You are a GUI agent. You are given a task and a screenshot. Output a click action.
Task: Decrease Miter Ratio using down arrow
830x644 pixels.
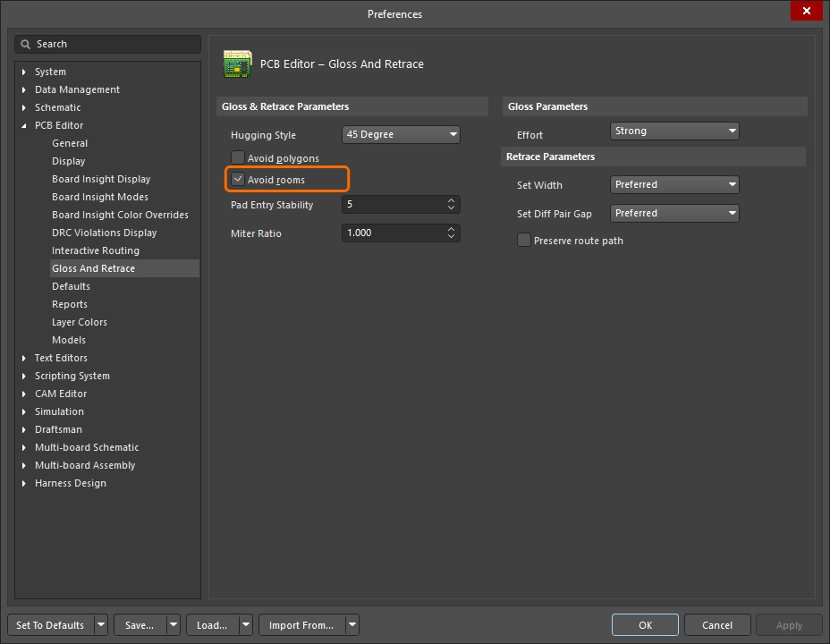tap(452, 237)
